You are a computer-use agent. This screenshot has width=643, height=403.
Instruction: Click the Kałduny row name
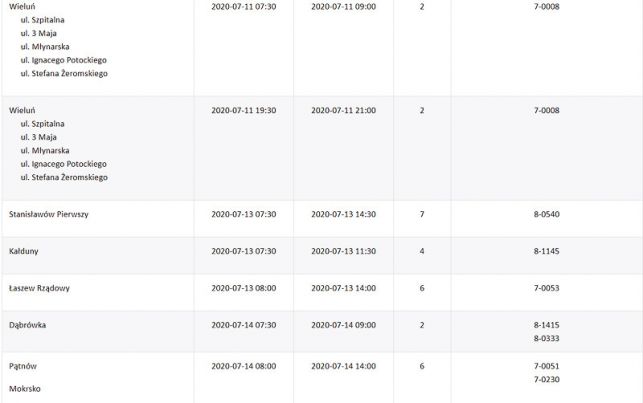[x=23, y=251]
